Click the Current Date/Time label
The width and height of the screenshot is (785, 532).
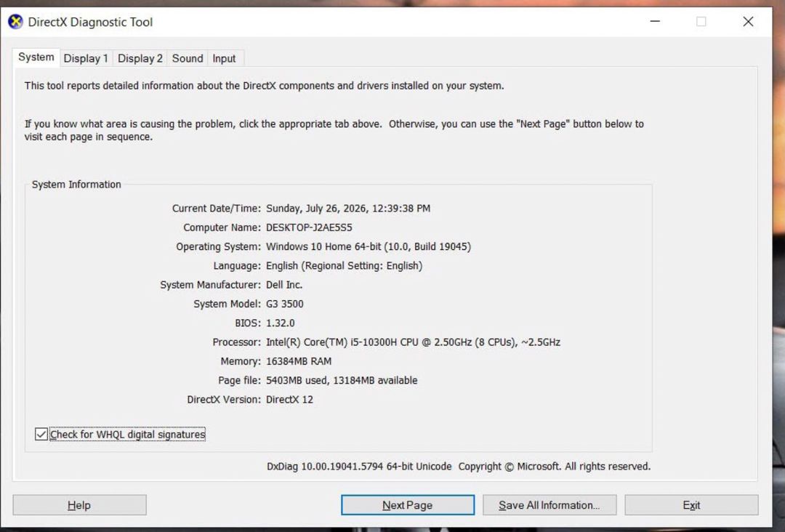pos(217,208)
